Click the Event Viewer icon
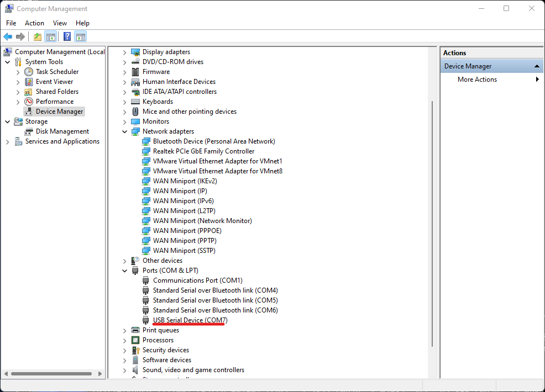The height and width of the screenshot is (392, 545). [29, 82]
